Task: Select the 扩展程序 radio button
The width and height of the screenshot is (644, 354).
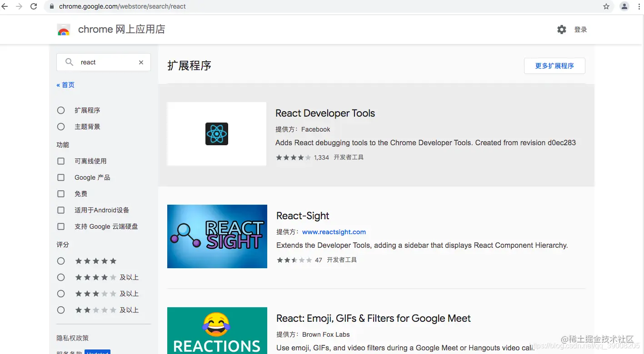Action: coord(61,110)
